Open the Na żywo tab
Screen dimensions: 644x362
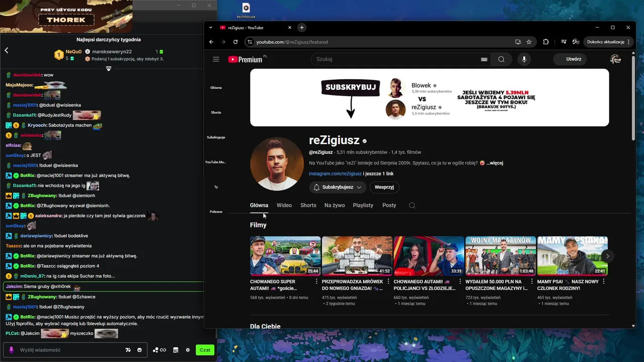tap(335, 205)
